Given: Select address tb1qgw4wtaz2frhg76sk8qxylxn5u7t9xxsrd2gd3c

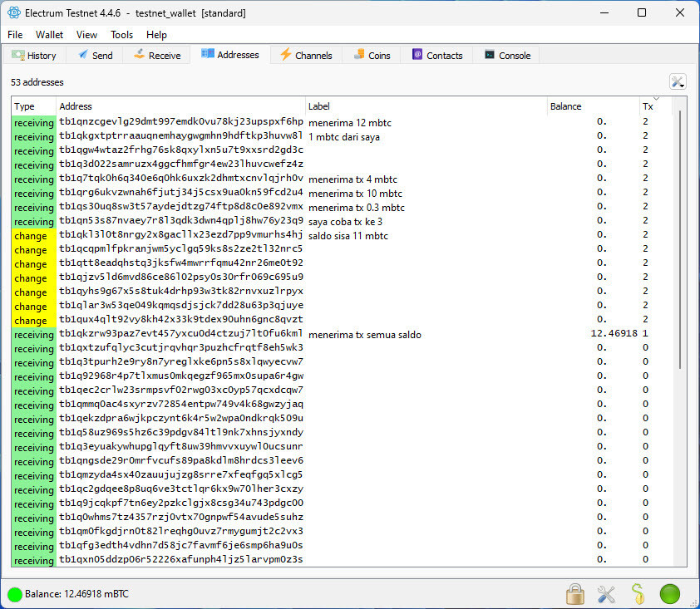Looking at the screenshot, I should (180, 150).
